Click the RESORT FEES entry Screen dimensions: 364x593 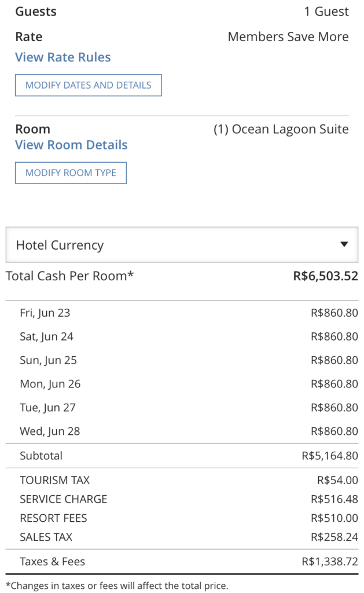(x=182, y=518)
